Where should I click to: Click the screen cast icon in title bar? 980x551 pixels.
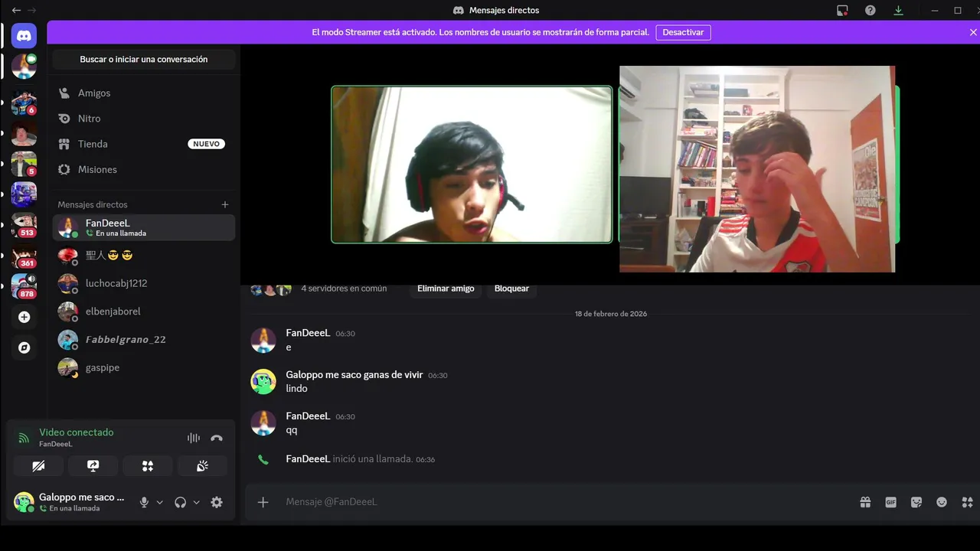tap(842, 11)
